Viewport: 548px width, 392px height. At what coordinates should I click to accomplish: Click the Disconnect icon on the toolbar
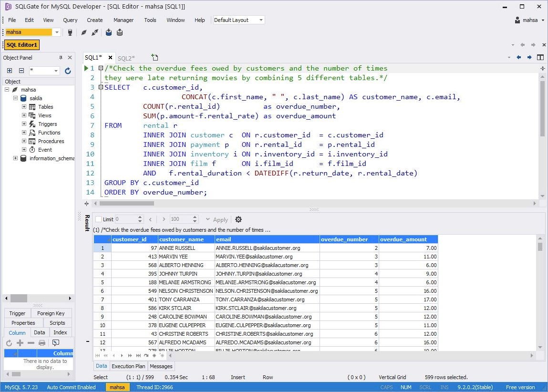click(84, 32)
